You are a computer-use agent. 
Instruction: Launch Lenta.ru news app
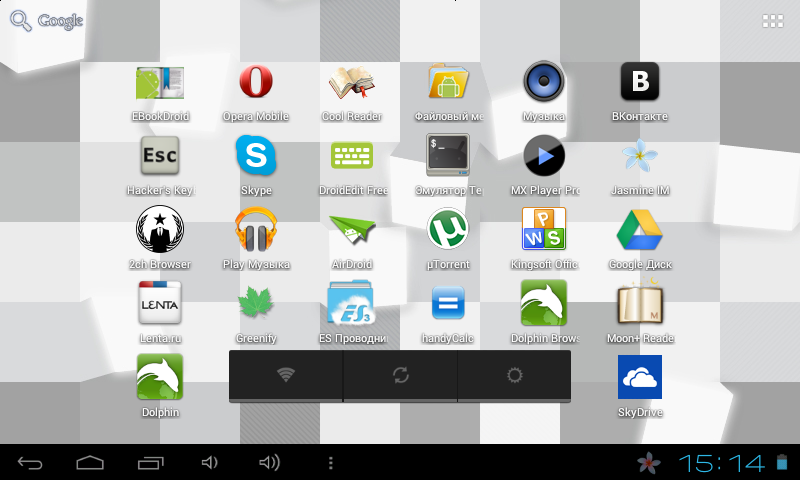(x=160, y=302)
